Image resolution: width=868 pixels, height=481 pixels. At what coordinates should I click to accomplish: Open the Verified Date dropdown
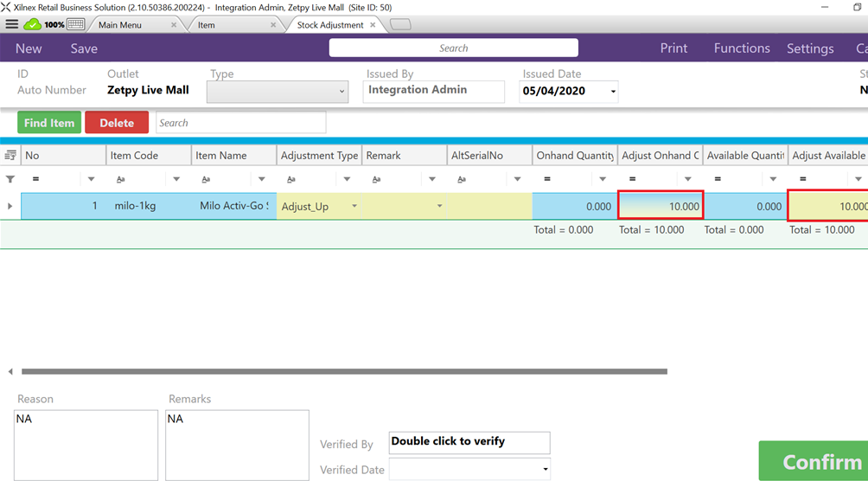click(x=546, y=470)
